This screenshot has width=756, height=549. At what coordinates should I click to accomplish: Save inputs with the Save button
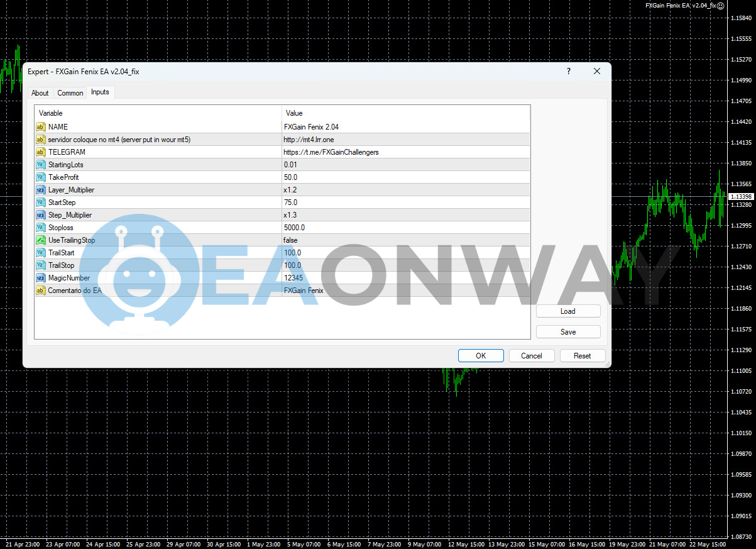click(x=568, y=331)
